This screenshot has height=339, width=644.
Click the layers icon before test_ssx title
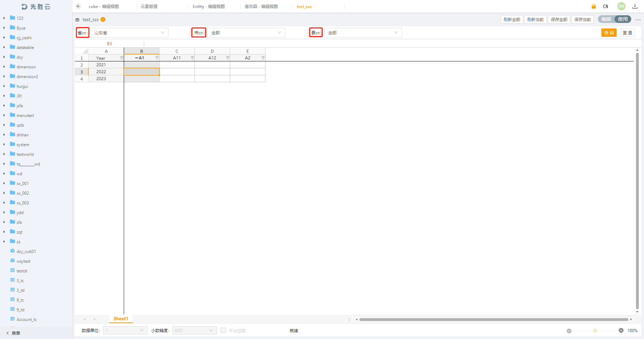(x=77, y=20)
